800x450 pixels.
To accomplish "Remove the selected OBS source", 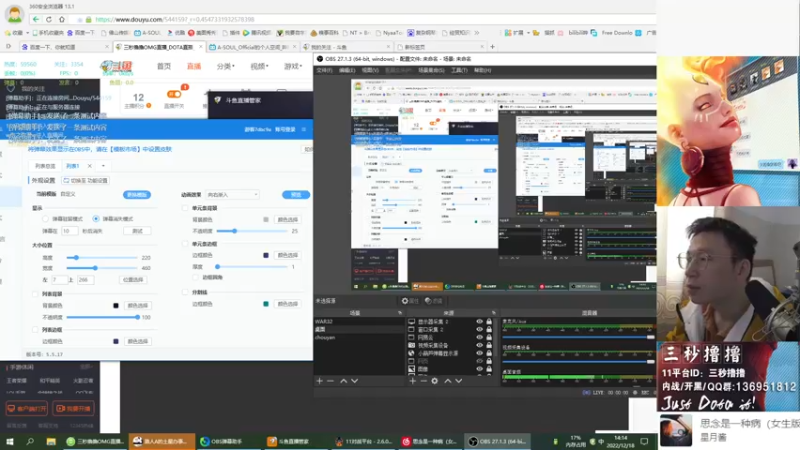I will pyautogui.click(x=423, y=381).
